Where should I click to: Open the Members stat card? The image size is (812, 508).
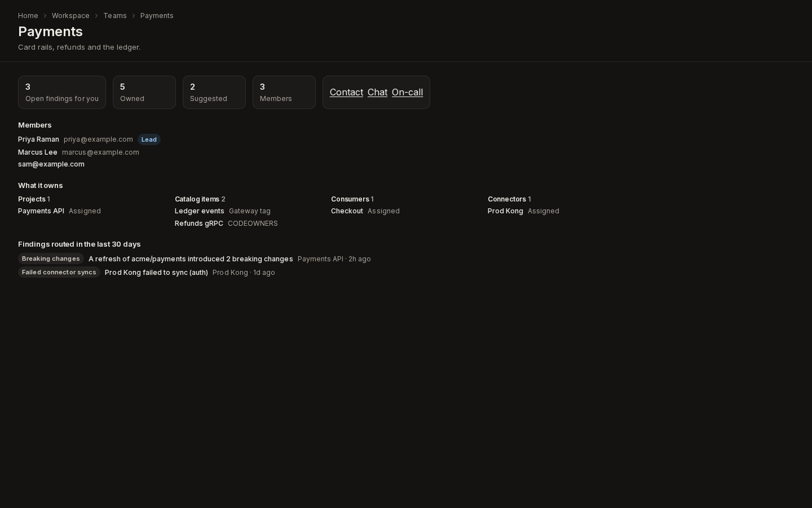coord(284,92)
